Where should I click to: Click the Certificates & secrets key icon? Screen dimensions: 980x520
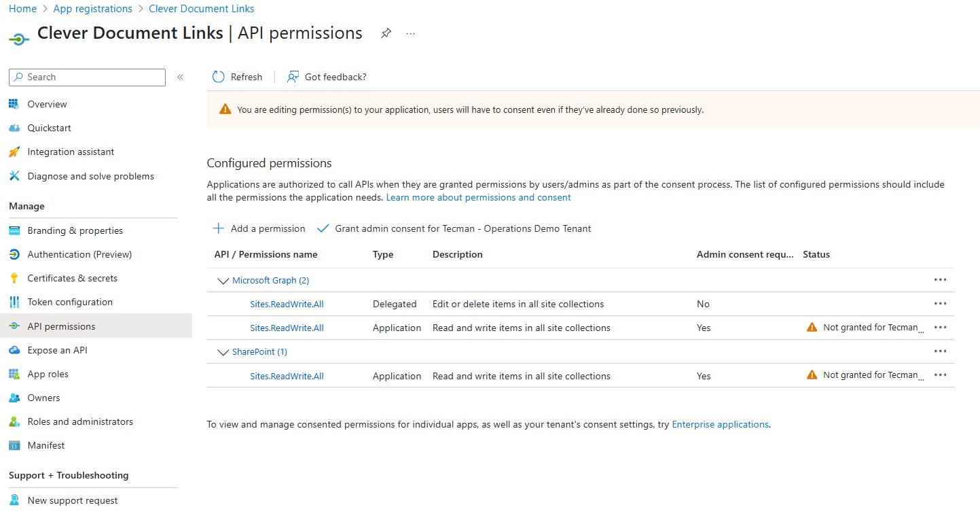[x=14, y=278]
